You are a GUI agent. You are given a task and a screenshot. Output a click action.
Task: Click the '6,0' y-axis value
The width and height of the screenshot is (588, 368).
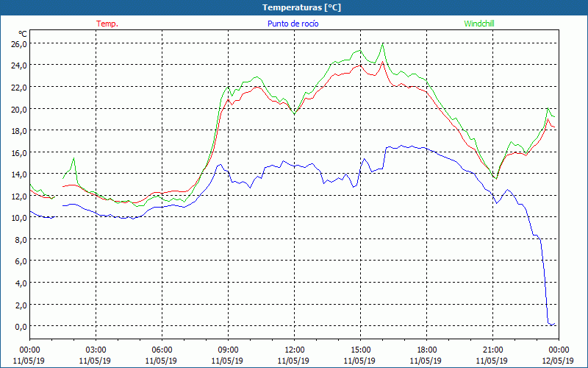[x=22, y=261]
